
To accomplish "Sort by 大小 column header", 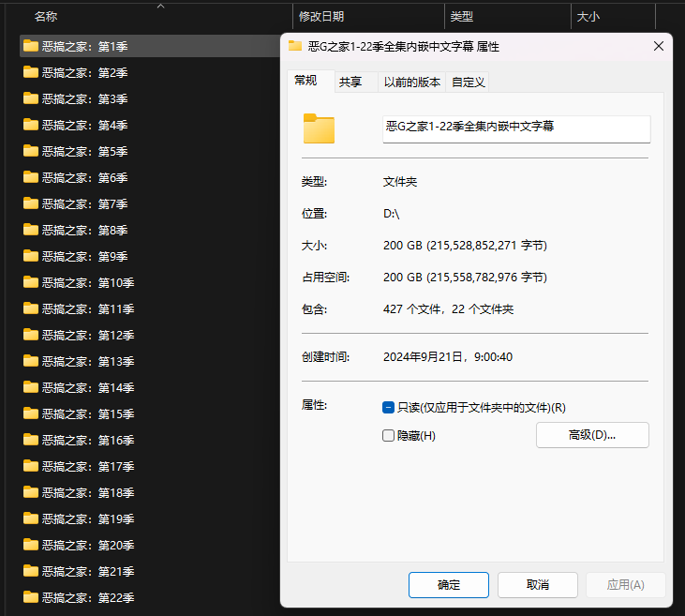I will [588, 17].
